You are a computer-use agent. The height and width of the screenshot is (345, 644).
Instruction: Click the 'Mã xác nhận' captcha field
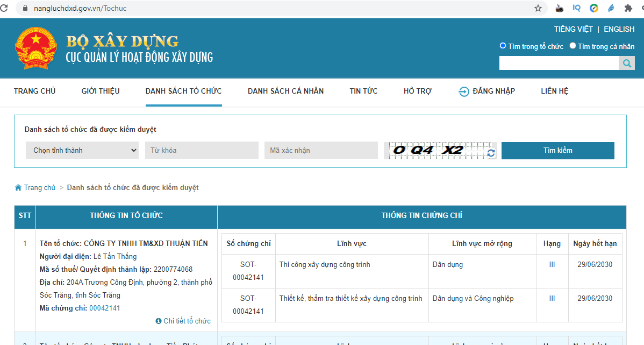coord(321,151)
